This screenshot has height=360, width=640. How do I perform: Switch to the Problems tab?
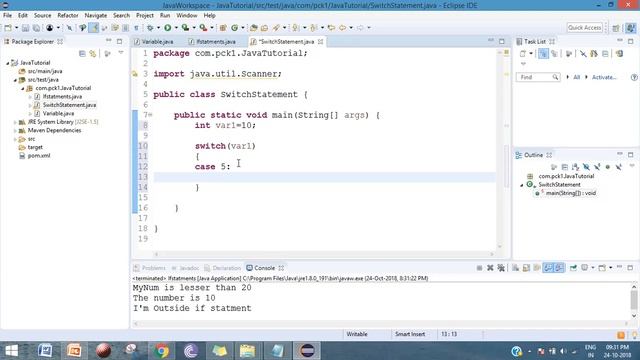click(x=150, y=268)
